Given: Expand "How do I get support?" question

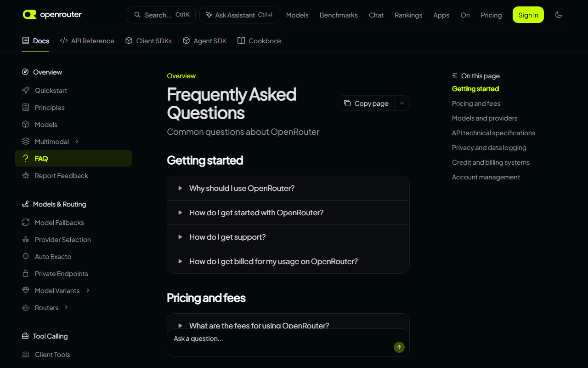Looking at the screenshot, I should click(x=288, y=237).
